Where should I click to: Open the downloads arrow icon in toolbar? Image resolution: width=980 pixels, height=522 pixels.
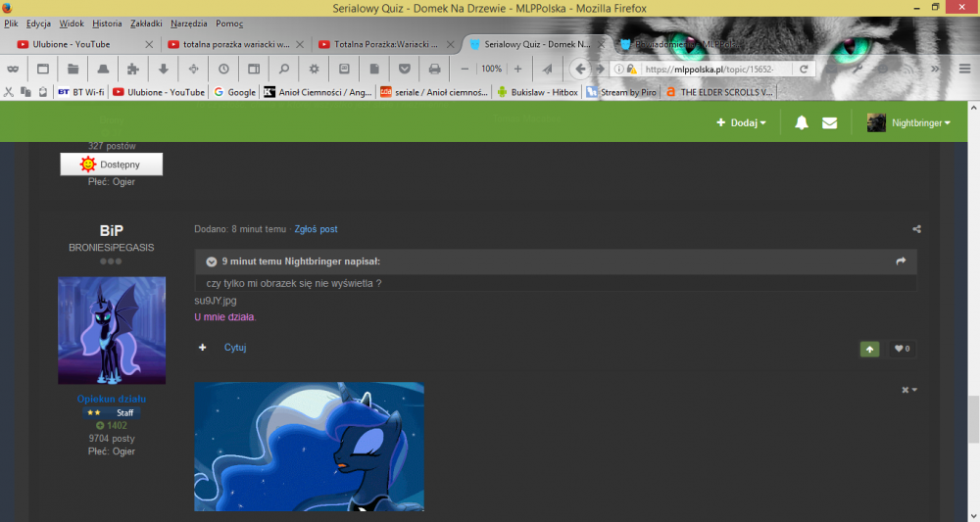point(164,69)
